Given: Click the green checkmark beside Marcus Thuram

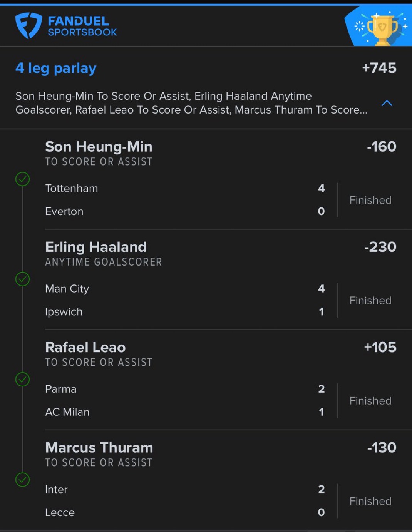Looking at the screenshot, I should click(x=22, y=480).
